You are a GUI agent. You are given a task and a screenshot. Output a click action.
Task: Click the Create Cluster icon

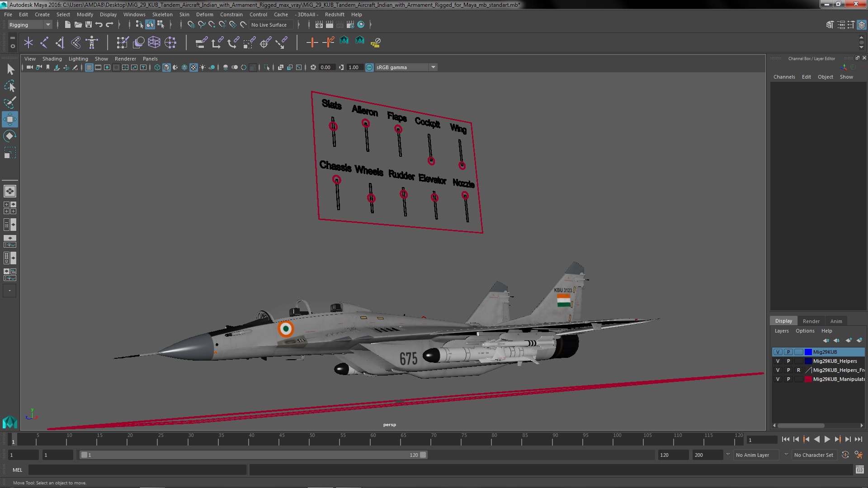[170, 42]
